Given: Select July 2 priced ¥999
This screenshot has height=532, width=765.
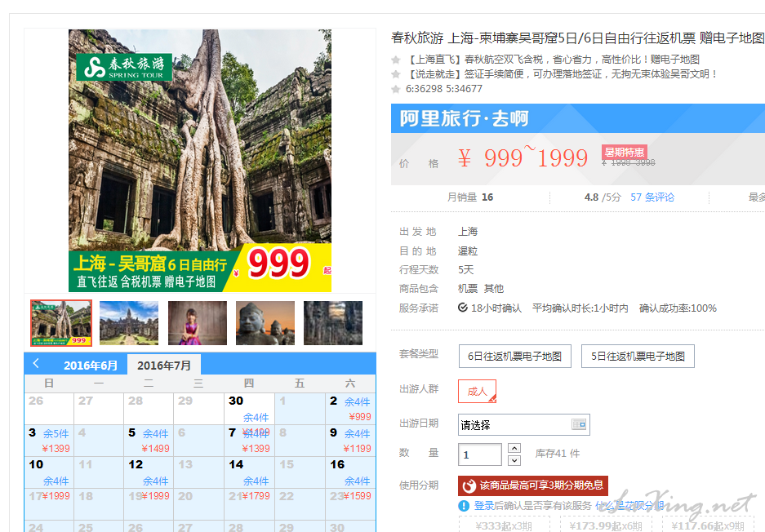Looking at the screenshot, I should (x=350, y=409).
